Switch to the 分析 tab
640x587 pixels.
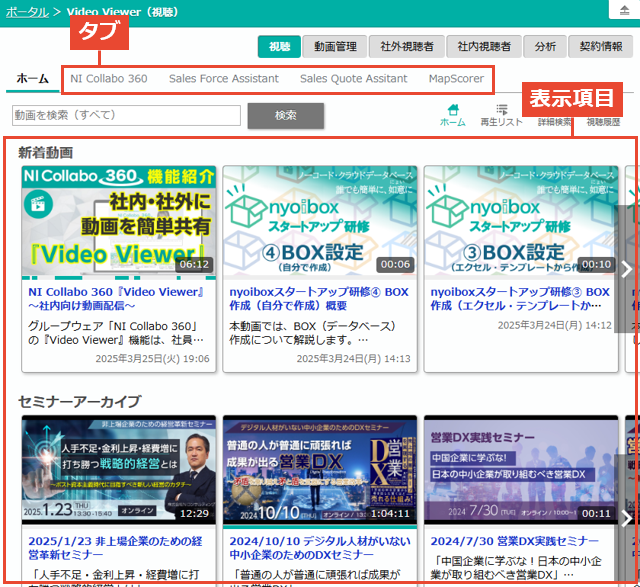click(x=545, y=47)
